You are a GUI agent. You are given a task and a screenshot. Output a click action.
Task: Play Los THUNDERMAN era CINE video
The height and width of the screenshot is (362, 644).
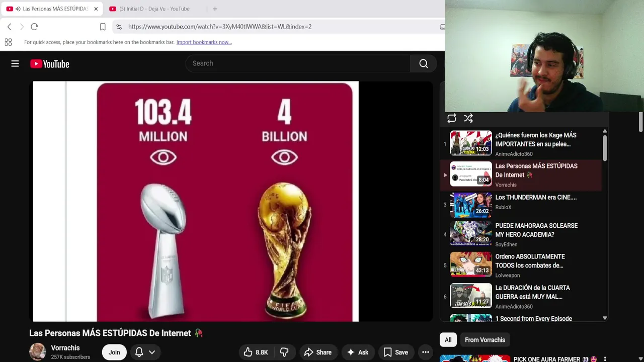[x=522, y=205]
